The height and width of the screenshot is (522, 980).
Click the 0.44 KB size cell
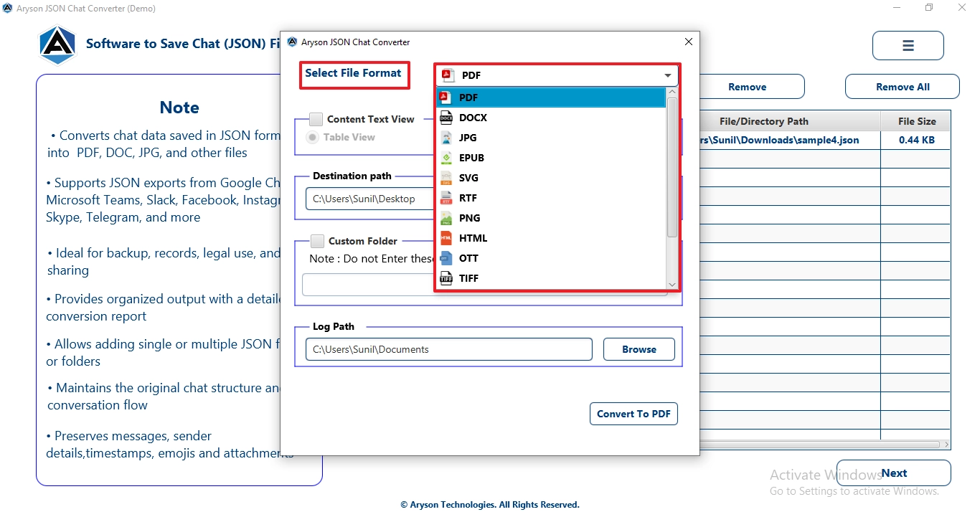(916, 140)
